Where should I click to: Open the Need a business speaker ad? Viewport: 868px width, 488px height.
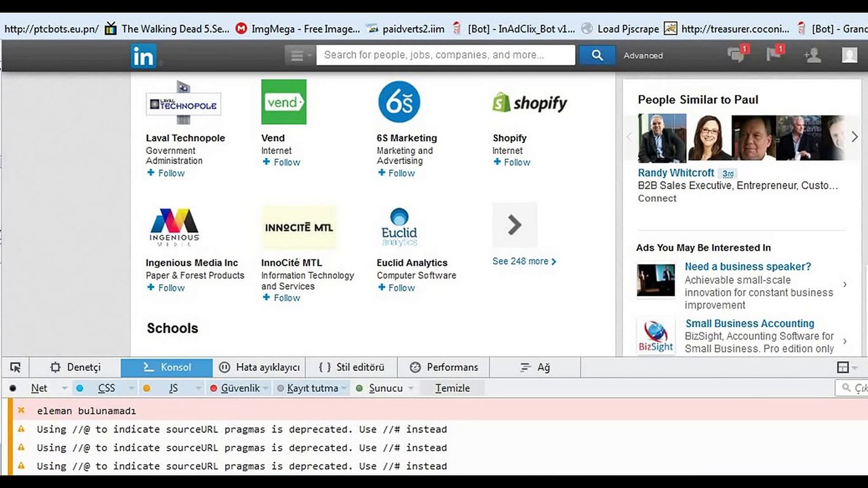coord(748,266)
